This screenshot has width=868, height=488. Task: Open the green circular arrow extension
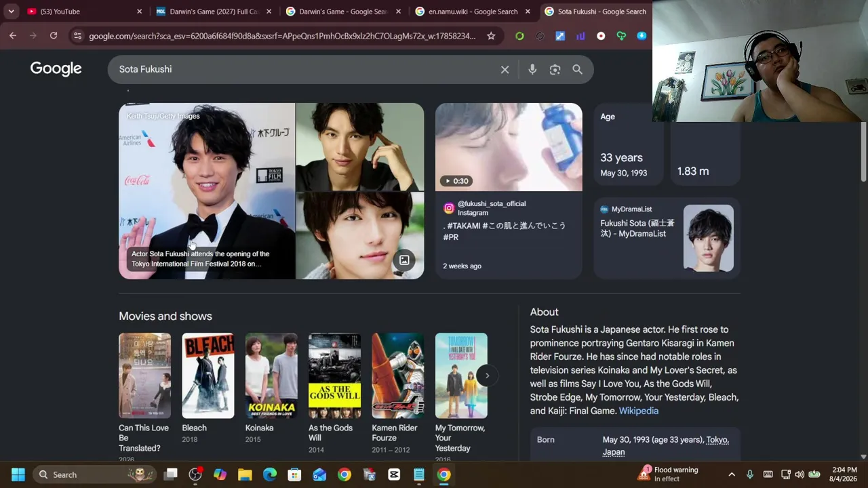519,36
